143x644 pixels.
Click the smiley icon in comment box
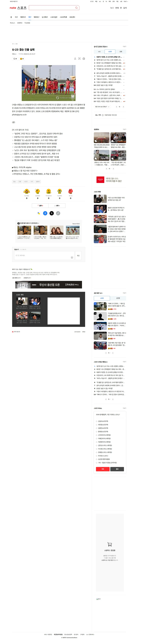point(72,257)
